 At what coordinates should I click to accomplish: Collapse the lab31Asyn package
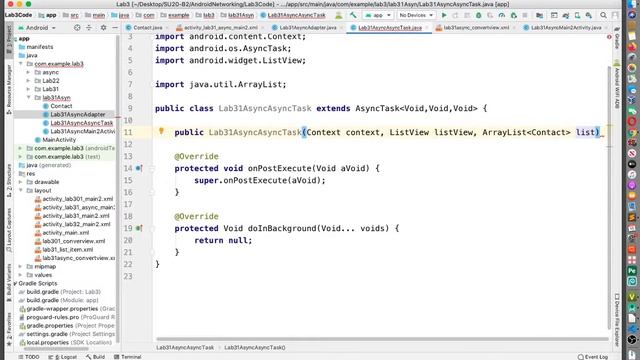pos(29,98)
